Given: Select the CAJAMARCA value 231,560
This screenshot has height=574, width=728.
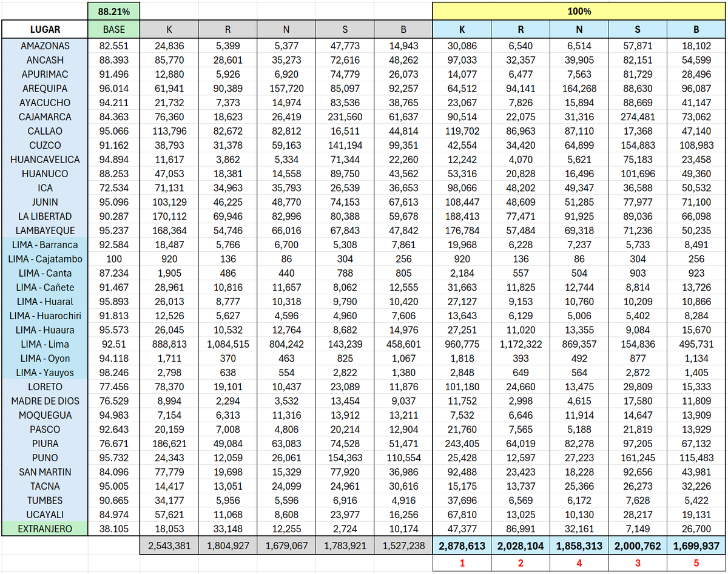Looking at the screenshot, I should [x=345, y=117].
